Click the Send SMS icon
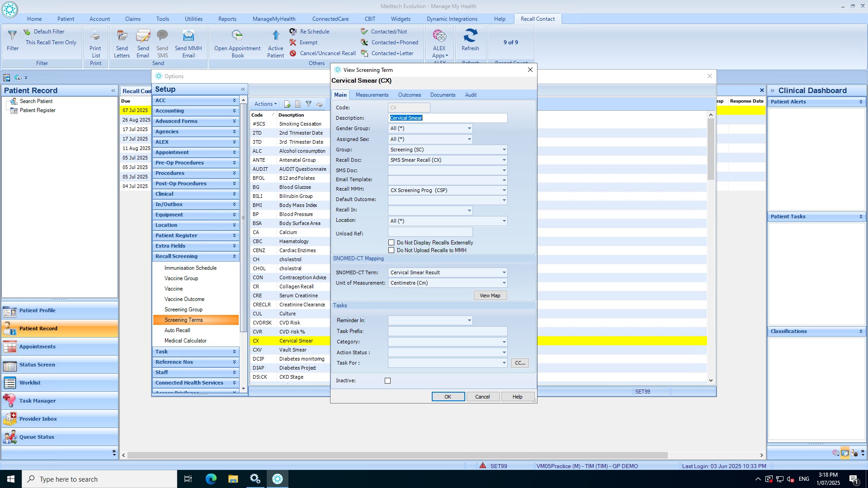868x488 pixels. [x=162, y=36]
